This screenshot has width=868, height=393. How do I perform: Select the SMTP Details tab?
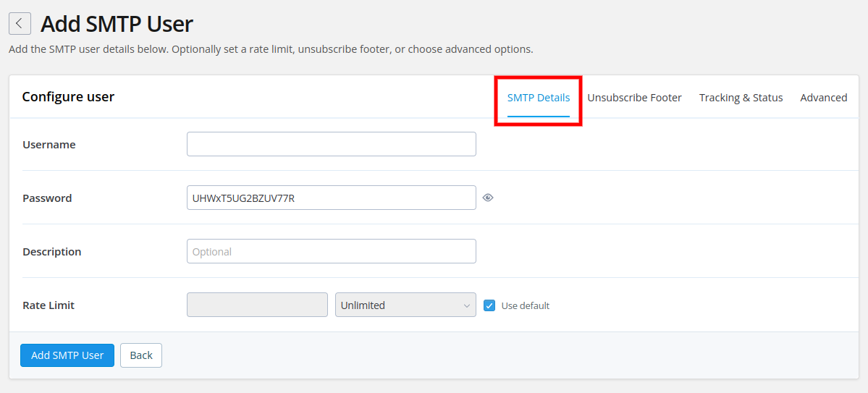tap(539, 98)
